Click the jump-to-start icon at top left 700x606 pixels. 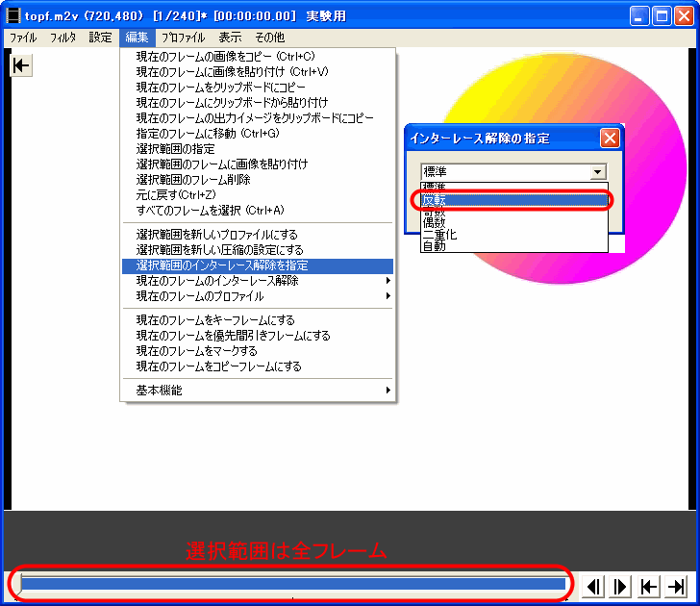click(21, 65)
